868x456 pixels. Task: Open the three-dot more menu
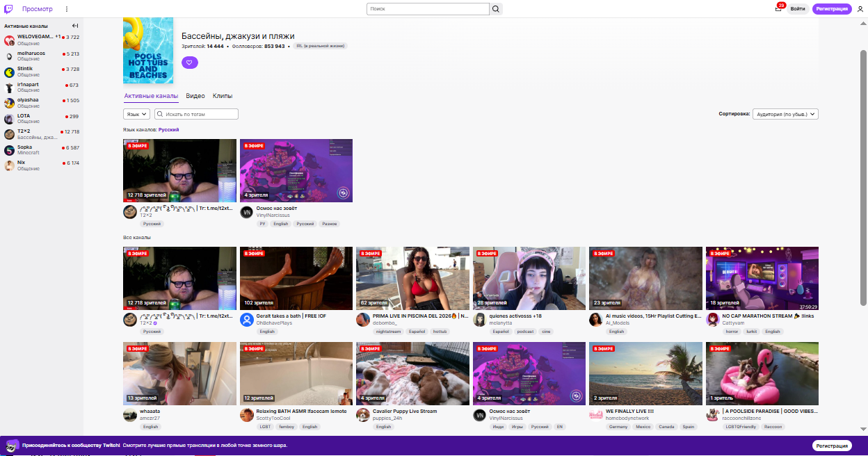click(x=67, y=9)
